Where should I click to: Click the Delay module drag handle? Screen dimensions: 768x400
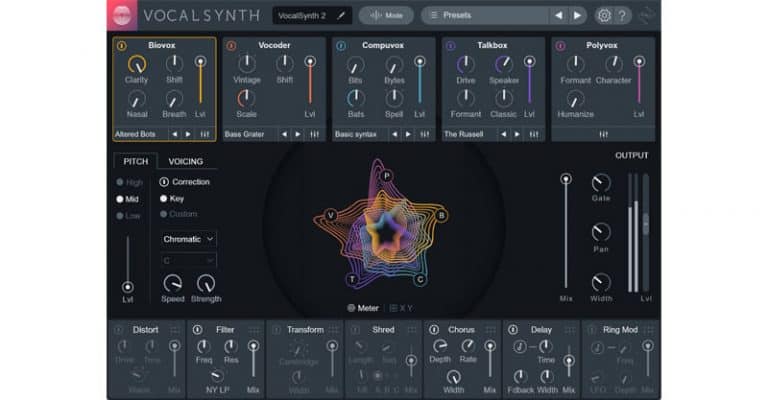(570, 330)
